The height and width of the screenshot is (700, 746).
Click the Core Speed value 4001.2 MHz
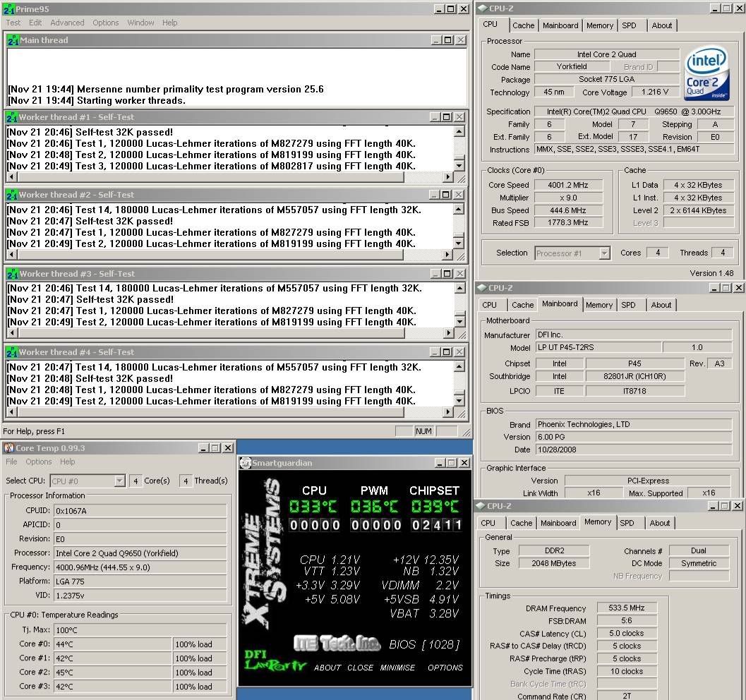[568, 185]
